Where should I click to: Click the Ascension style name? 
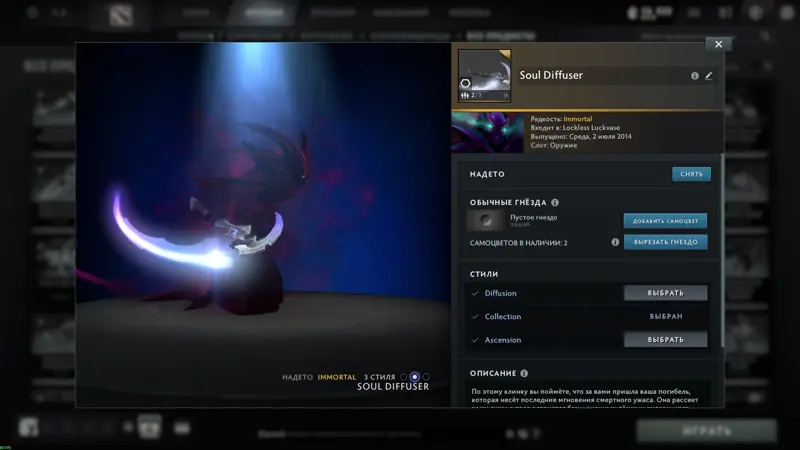(503, 340)
